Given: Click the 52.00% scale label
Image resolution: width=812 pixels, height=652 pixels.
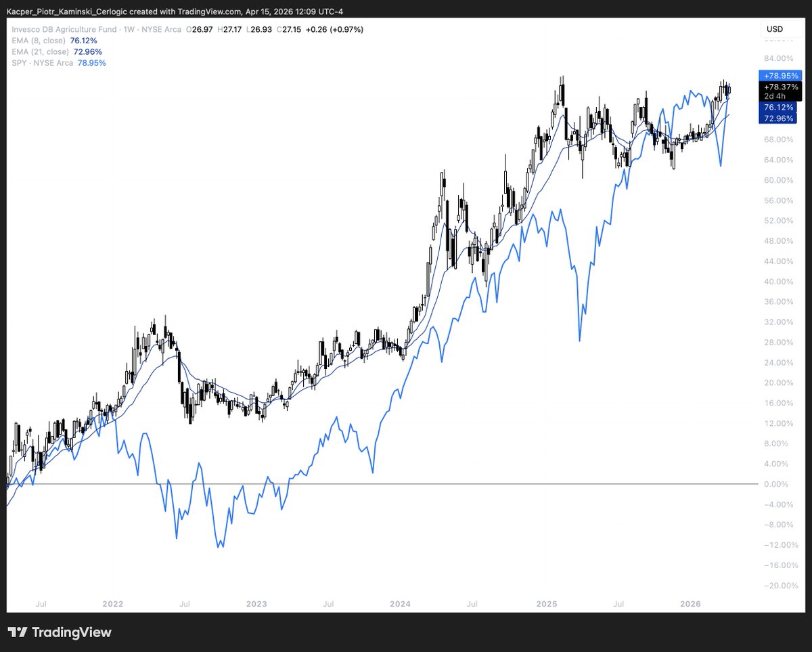Looking at the screenshot, I should (778, 221).
